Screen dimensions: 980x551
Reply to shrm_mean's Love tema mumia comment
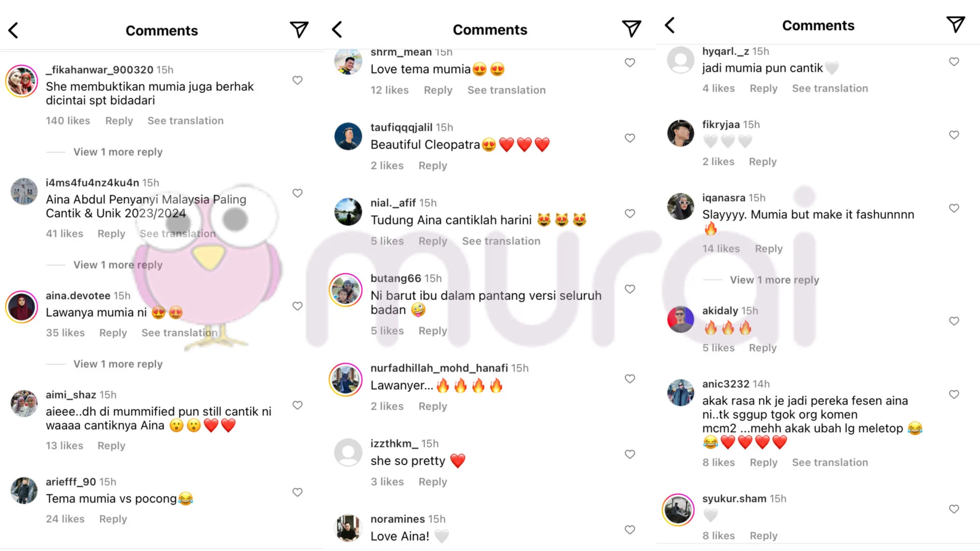click(x=438, y=90)
